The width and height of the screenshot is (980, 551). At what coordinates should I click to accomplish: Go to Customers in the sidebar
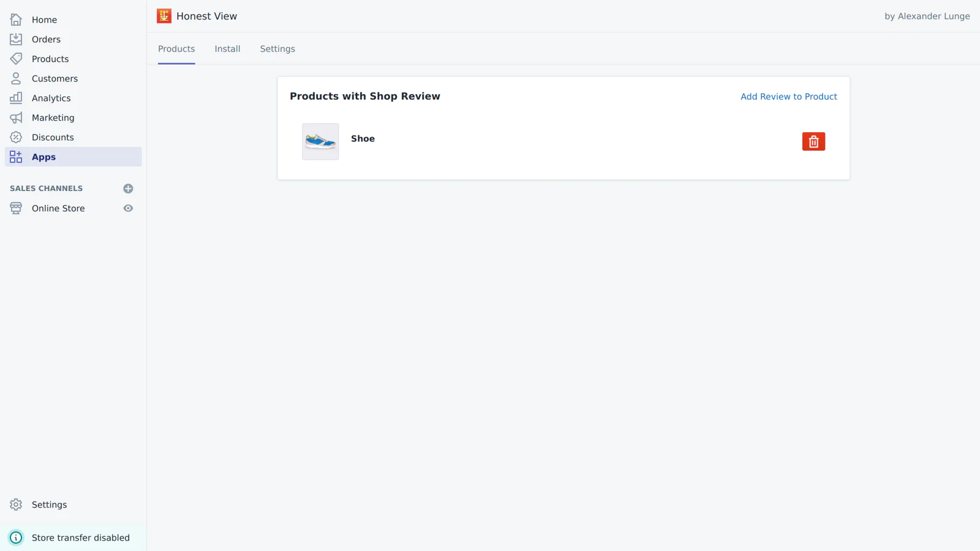(55, 78)
